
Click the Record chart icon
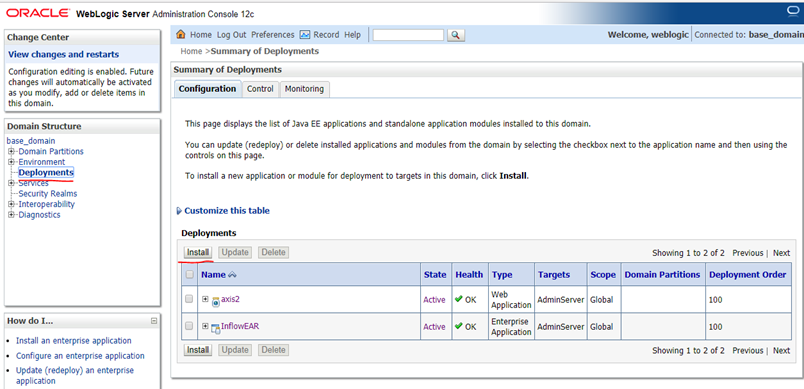point(305,35)
